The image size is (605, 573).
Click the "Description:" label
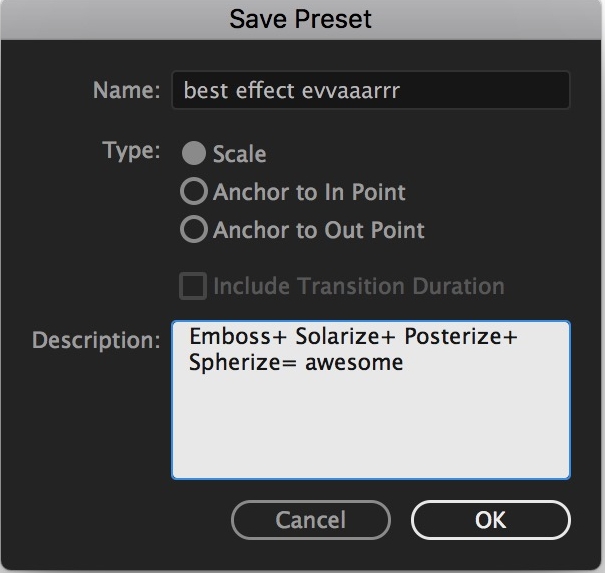[x=96, y=340]
